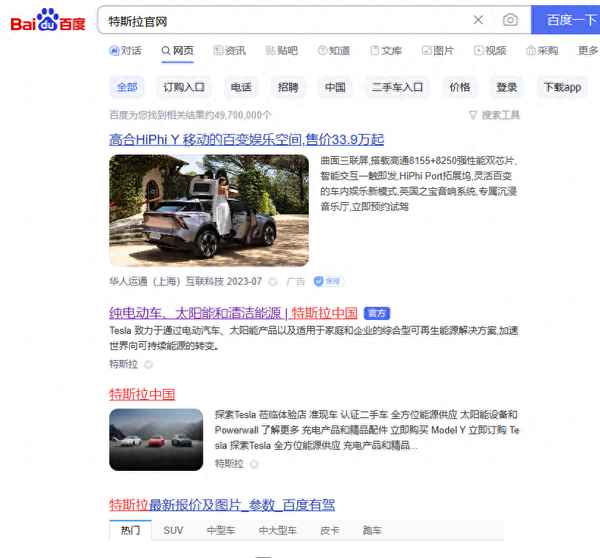This screenshot has width=600, height=558.
Task: Open the 视频 tab
Action: (x=490, y=51)
